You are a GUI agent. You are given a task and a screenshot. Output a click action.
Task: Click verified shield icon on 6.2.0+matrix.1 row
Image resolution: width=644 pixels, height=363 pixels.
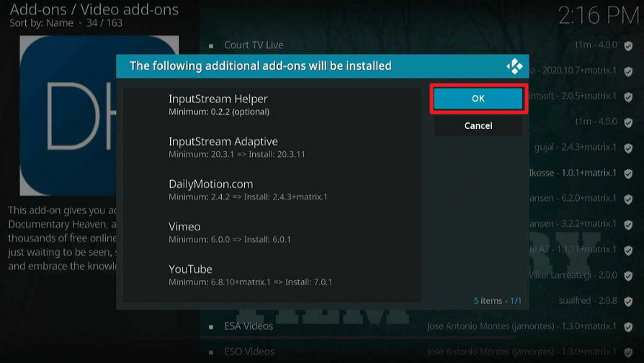pos(628,200)
